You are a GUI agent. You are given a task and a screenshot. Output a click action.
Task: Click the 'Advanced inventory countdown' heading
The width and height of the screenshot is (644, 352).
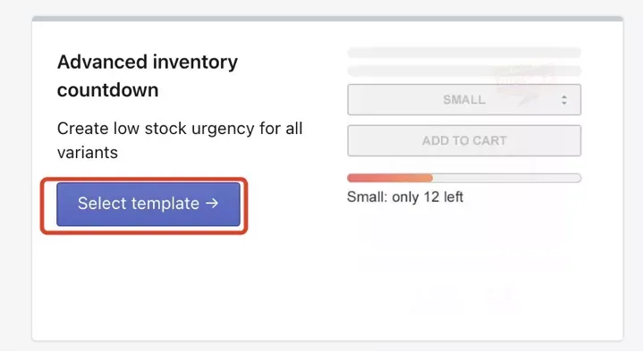tap(148, 76)
